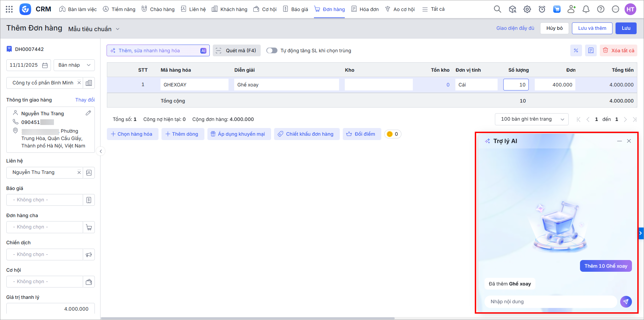Screen dimensions: 644x320
Task: Open Giao diện đầy đủ link
Action: click(515, 28)
